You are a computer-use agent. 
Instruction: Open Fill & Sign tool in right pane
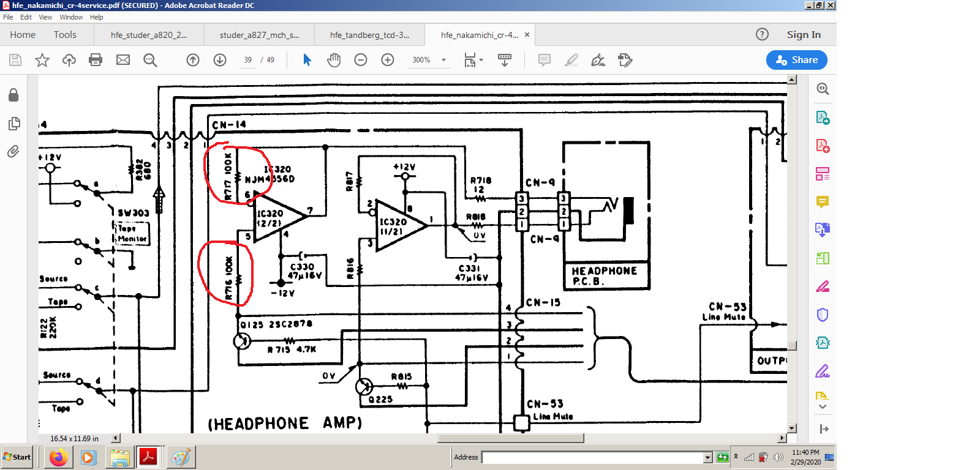[823, 371]
